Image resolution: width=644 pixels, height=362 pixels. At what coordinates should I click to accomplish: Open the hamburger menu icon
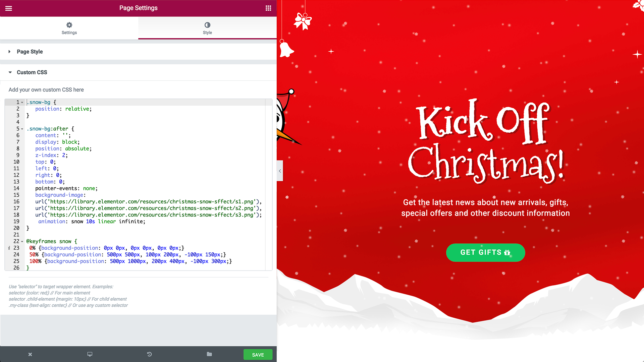coord(9,8)
